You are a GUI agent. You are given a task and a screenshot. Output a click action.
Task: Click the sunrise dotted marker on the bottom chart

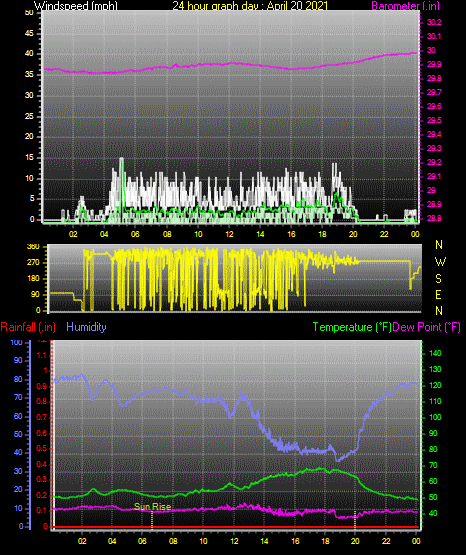tap(152, 520)
